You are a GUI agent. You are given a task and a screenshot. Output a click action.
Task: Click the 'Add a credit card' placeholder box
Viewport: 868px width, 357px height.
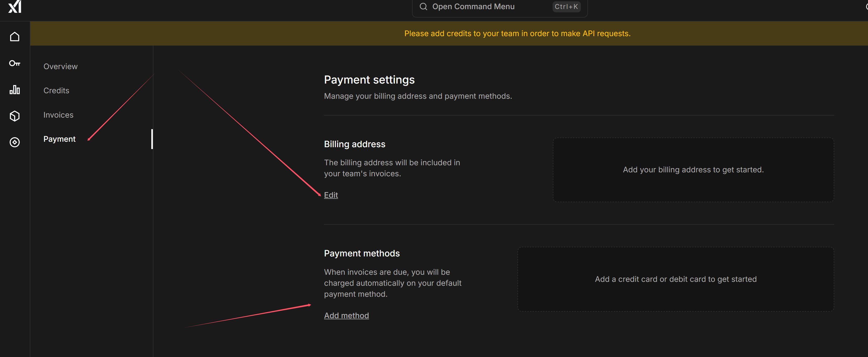676,279
